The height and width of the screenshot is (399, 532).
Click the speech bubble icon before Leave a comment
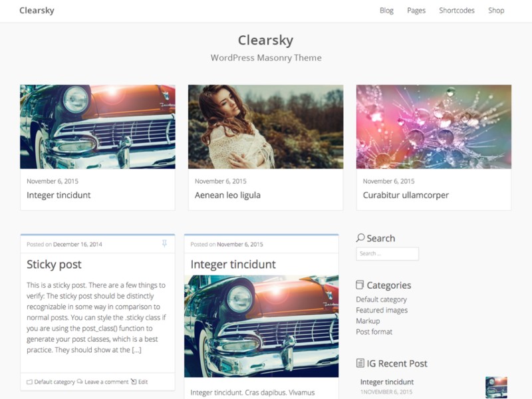click(x=80, y=382)
